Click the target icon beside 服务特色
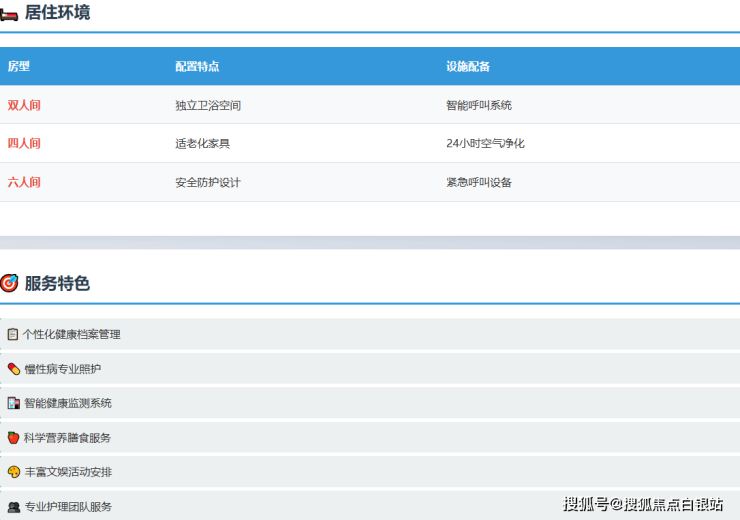Viewport: 740px width, 520px height. [9, 283]
